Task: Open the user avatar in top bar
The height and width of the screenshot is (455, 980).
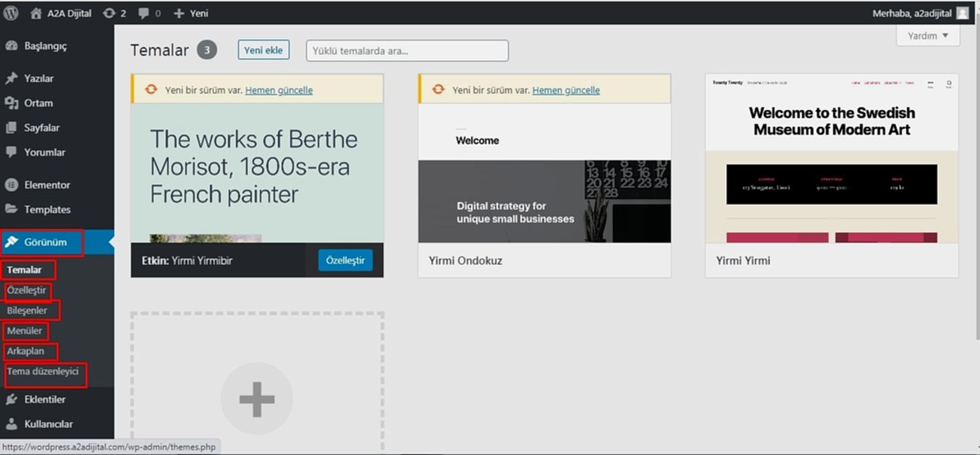Action: click(x=963, y=13)
